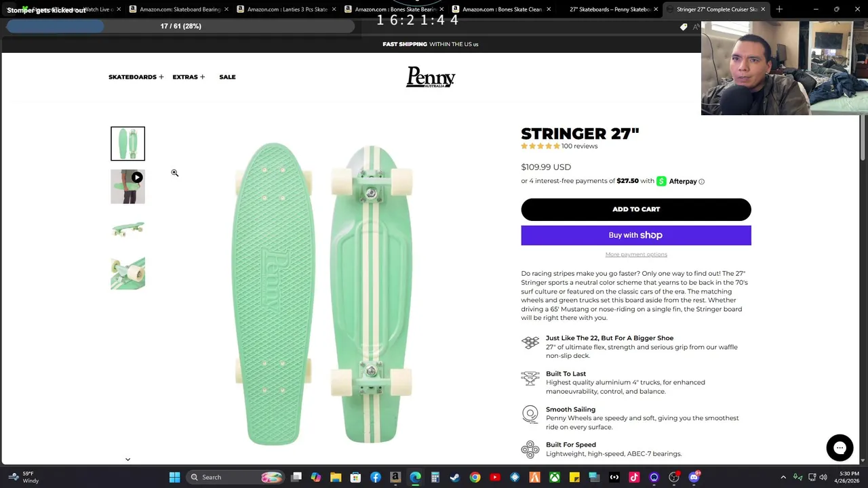
Task: Click the Afterpay info icon
Action: 702,182
